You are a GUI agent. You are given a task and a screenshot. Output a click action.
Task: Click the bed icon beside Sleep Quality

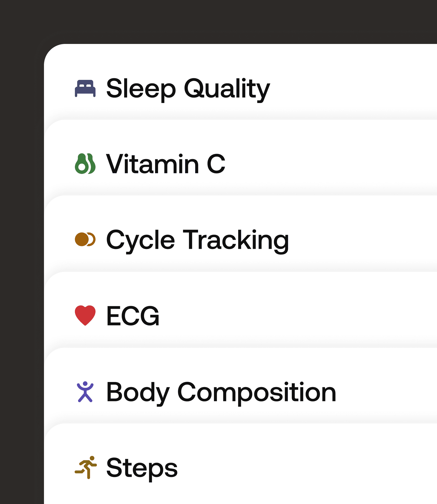[x=85, y=88]
